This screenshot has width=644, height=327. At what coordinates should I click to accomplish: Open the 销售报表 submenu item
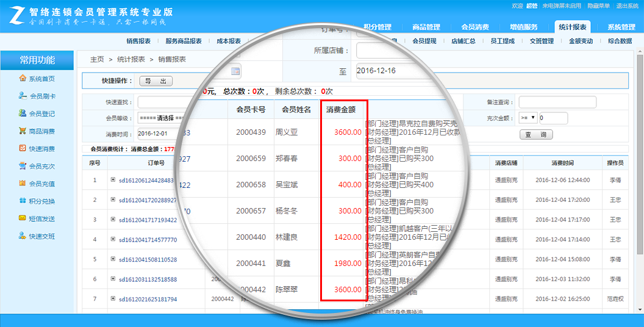click(x=138, y=41)
